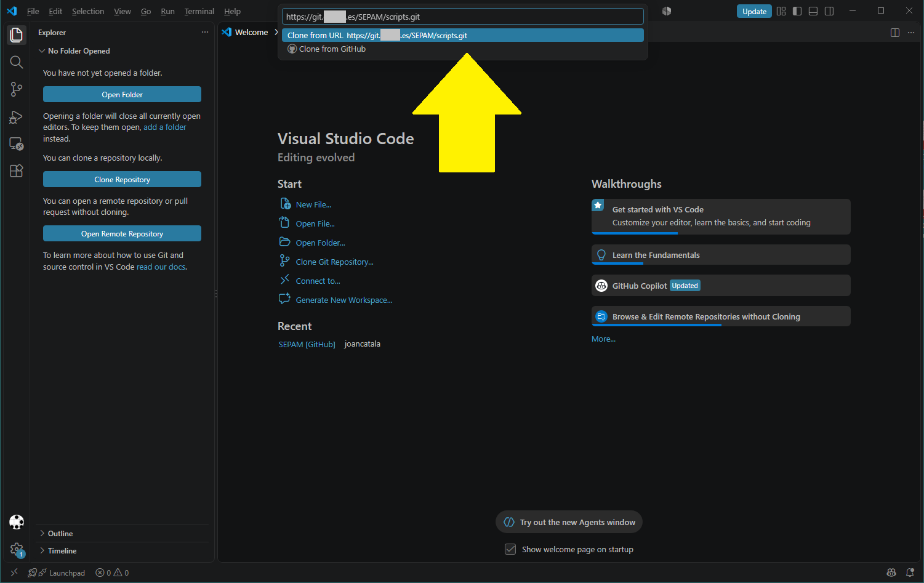Image resolution: width=924 pixels, height=583 pixels.
Task: Open the Generate New Workspace link
Action: tap(343, 300)
